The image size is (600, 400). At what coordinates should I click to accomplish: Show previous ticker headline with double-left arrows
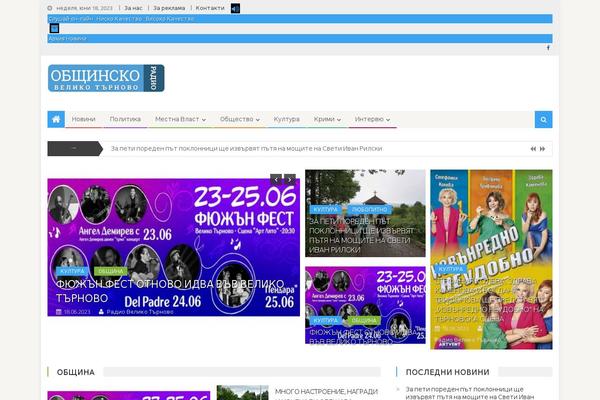click(x=533, y=149)
